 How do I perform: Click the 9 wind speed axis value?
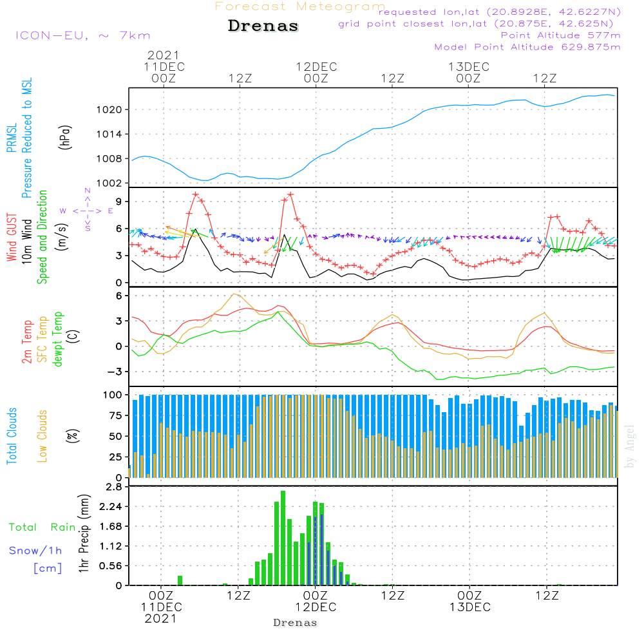tap(118, 201)
